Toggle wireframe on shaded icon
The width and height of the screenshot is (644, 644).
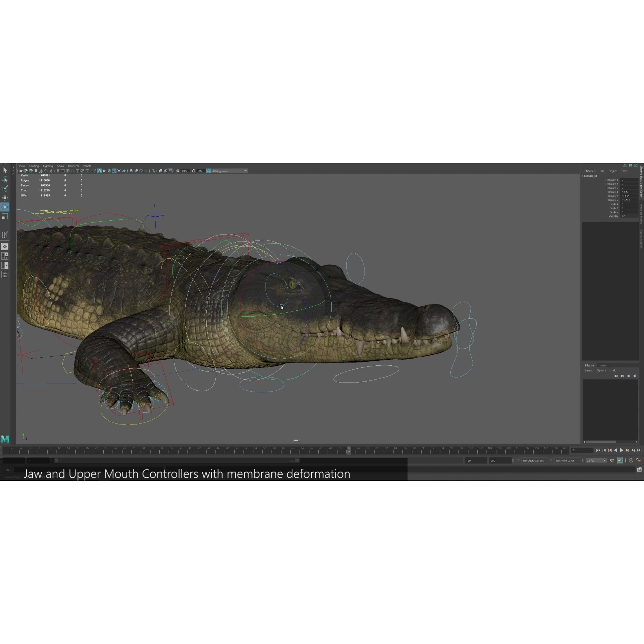109,171
